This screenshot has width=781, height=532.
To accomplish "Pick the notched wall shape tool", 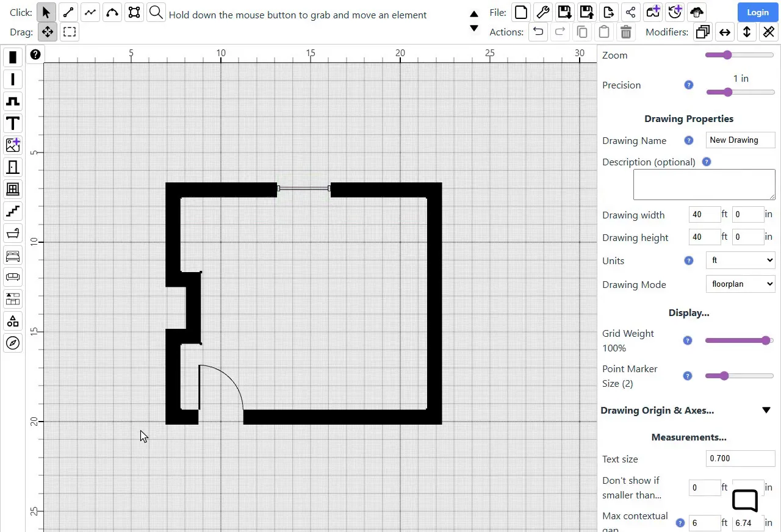I will pos(13,101).
